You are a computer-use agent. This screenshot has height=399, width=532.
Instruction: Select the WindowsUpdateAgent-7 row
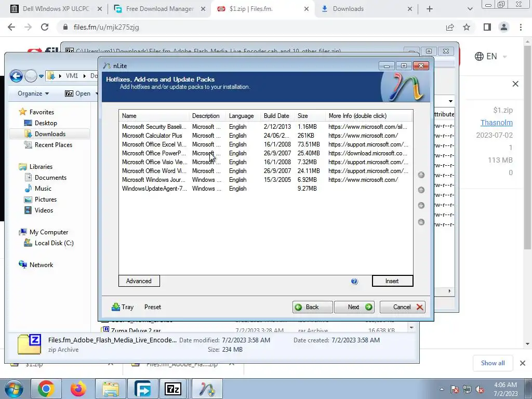point(265,188)
